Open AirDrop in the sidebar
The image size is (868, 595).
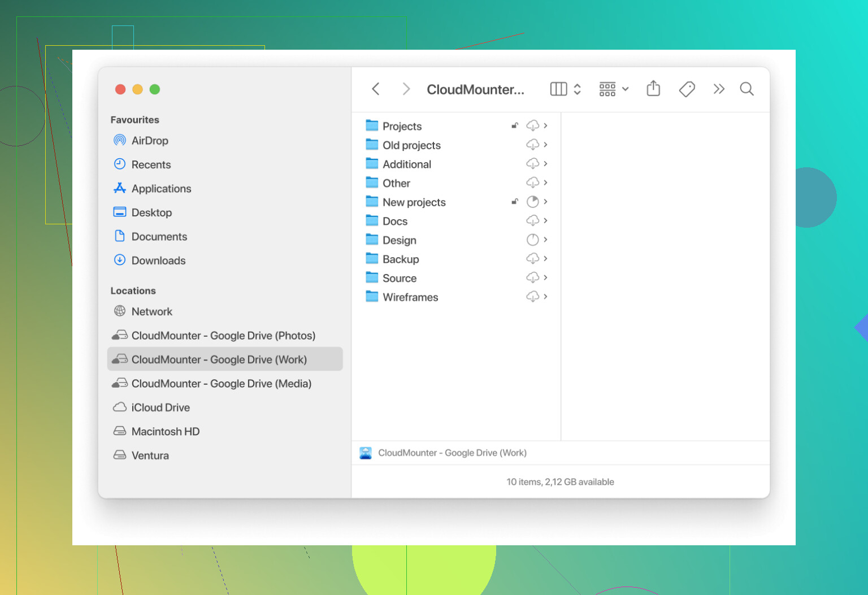(x=150, y=141)
